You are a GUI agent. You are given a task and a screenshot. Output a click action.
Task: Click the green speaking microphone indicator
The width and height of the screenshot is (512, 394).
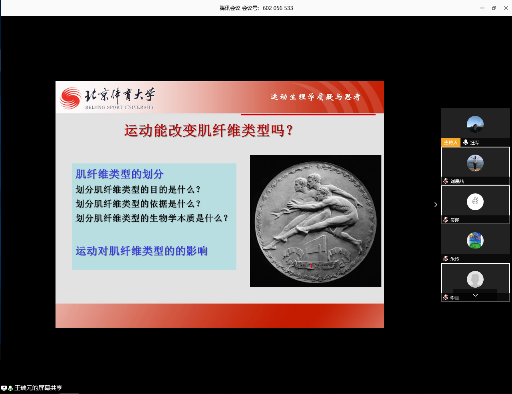click(x=10, y=388)
